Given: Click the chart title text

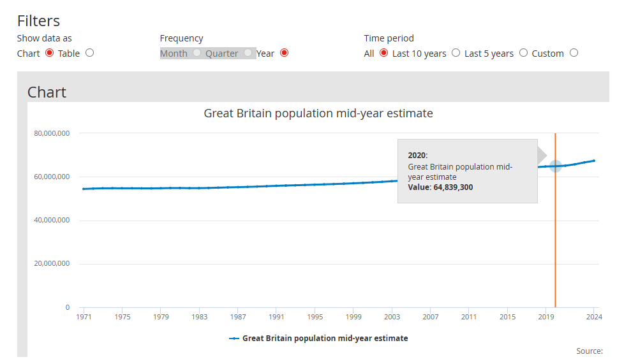Looking at the screenshot, I should pos(318,113).
